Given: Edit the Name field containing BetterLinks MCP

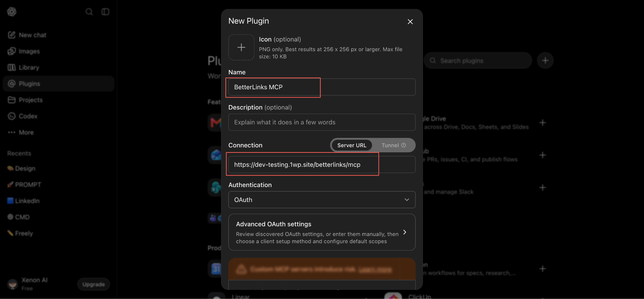Looking at the screenshot, I should (x=322, y=87).
